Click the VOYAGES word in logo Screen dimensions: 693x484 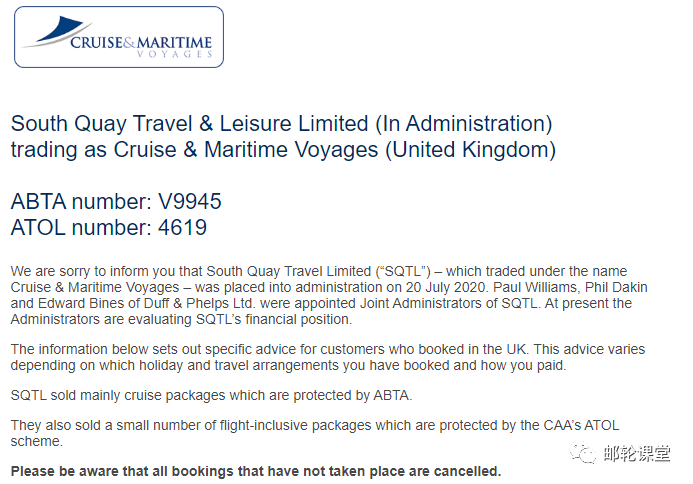click(175, 54)
